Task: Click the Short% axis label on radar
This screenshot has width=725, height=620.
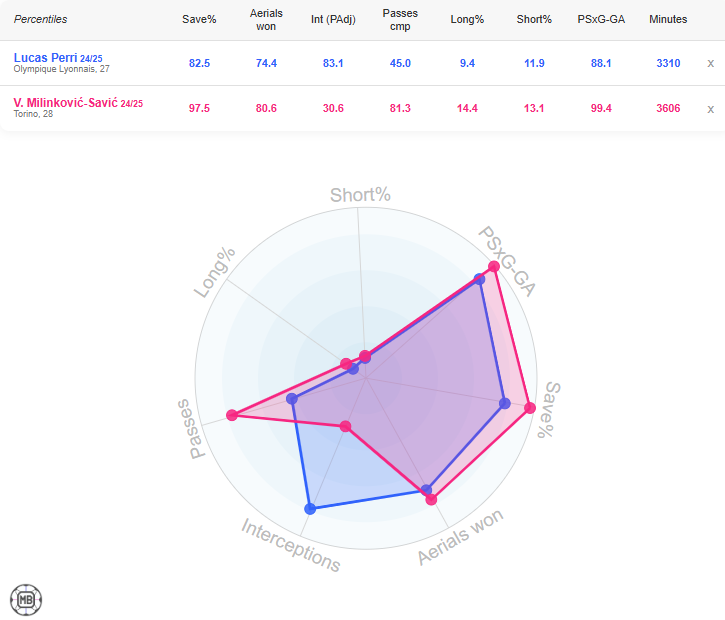Action: 360,195
